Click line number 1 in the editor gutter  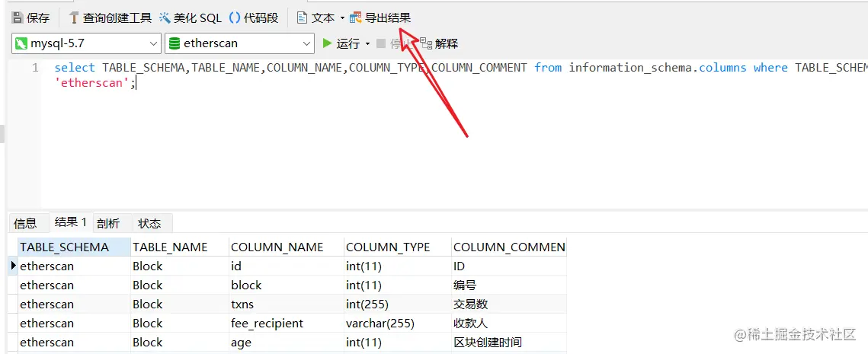35,68
